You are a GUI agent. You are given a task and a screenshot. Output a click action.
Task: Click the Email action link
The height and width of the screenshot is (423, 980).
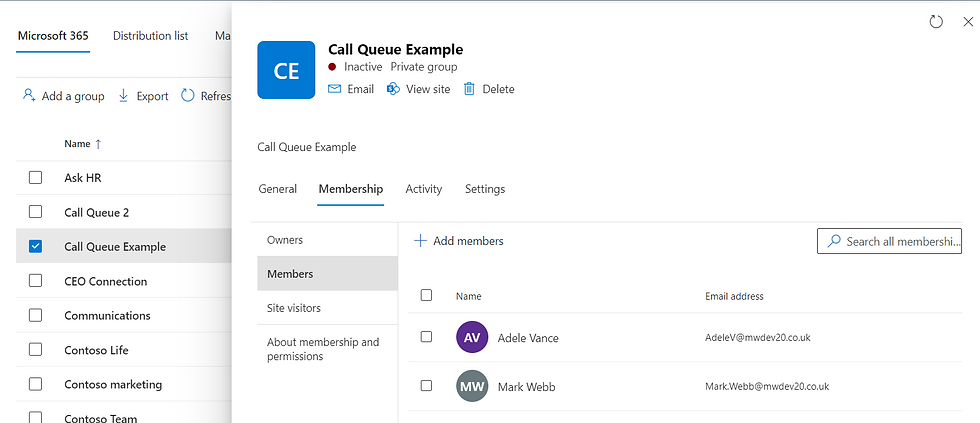pyautogui.click(x=361, y=89)
